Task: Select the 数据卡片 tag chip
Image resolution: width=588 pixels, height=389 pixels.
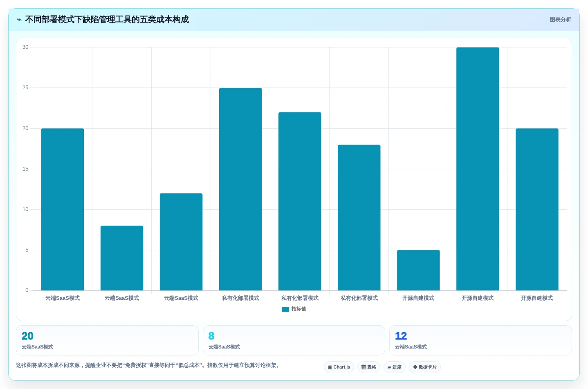Action: click(x=425, y=367)
